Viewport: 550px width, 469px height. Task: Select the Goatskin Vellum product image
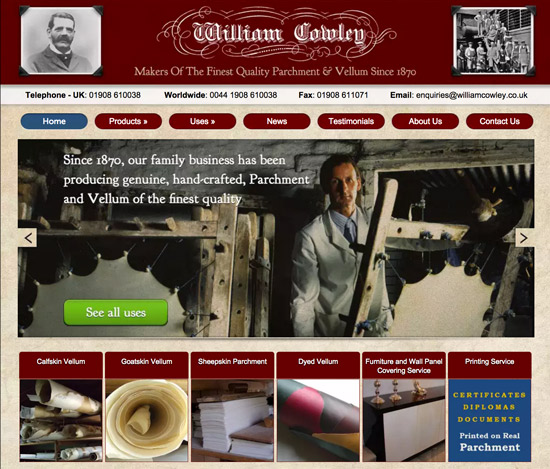point(147,420)
